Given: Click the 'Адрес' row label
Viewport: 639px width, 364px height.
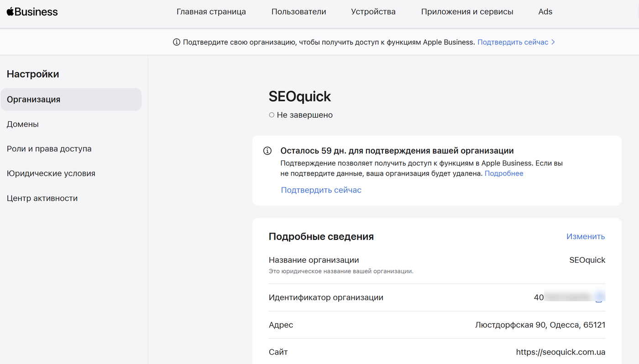Looking at the screenshot, I should [x=281, y=325].
